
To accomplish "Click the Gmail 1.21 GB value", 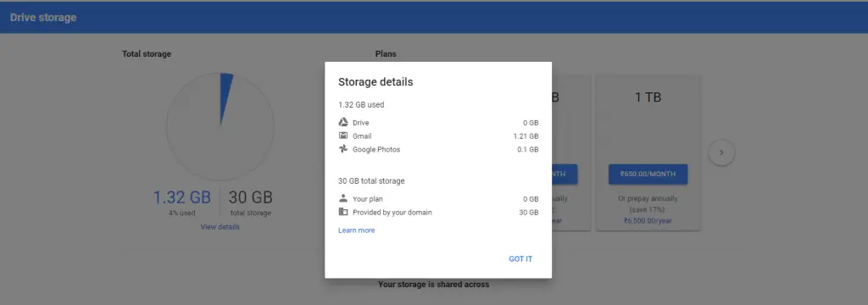I will click(526, 136).
